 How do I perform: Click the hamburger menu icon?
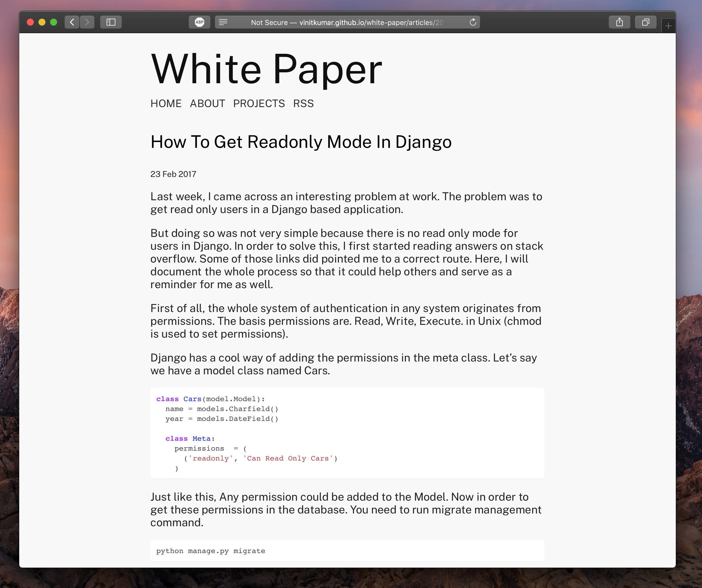[x=223, y=22]
